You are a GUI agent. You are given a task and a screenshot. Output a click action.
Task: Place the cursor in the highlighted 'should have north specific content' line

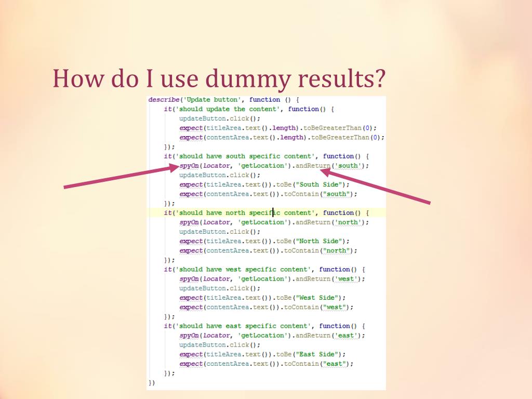click(267, 212)
